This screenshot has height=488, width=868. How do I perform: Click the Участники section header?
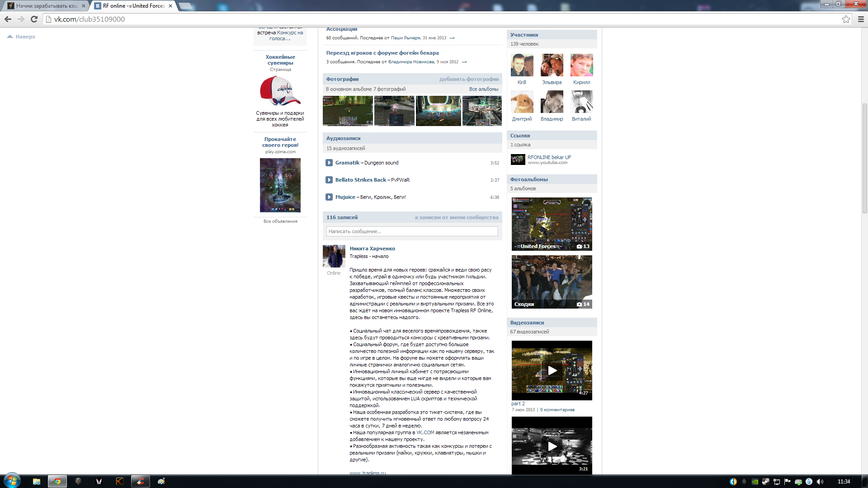click(552, 35)
